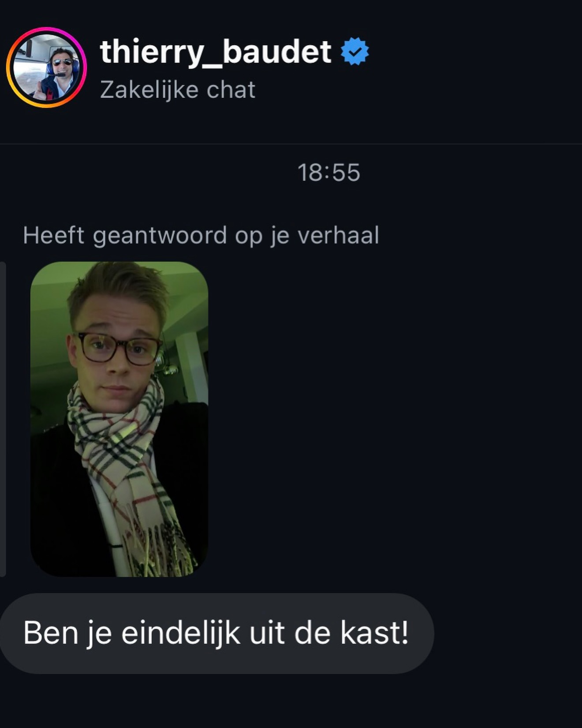Click the word 'kast!' in the message bubble

pos(374,633)
